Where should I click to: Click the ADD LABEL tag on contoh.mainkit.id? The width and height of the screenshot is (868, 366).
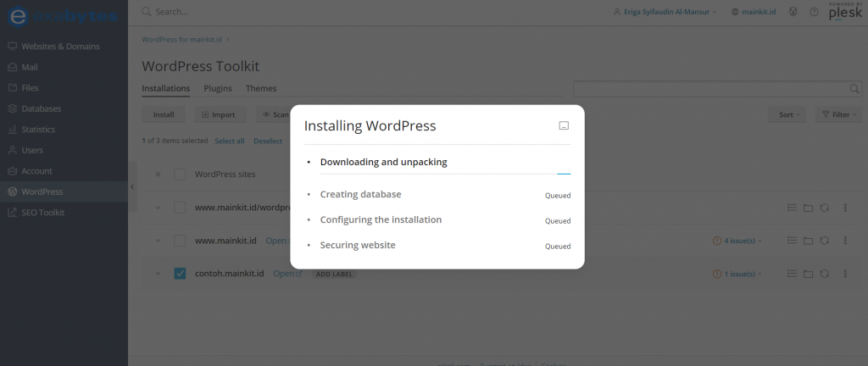[334, 274]
